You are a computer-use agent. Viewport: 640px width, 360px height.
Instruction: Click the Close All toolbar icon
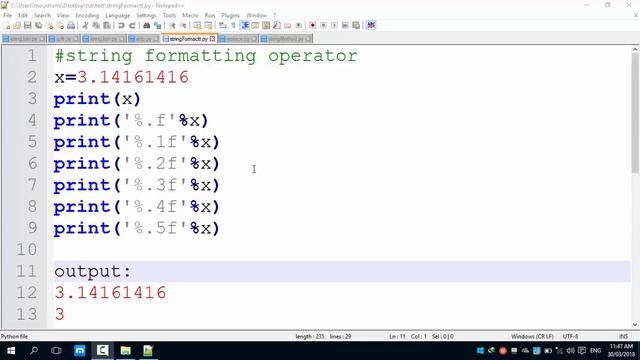click(x=60, y=25)
